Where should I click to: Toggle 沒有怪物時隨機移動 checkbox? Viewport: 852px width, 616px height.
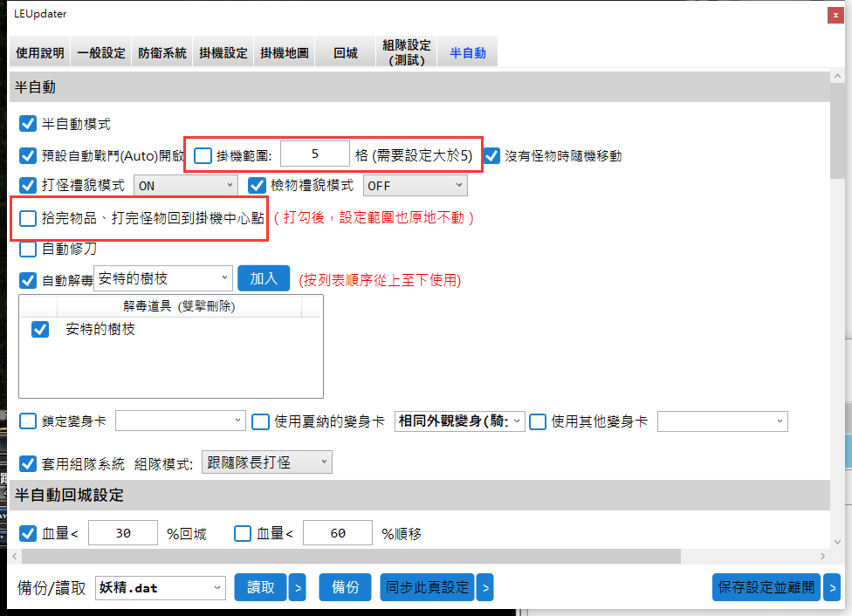click(491, 156)
